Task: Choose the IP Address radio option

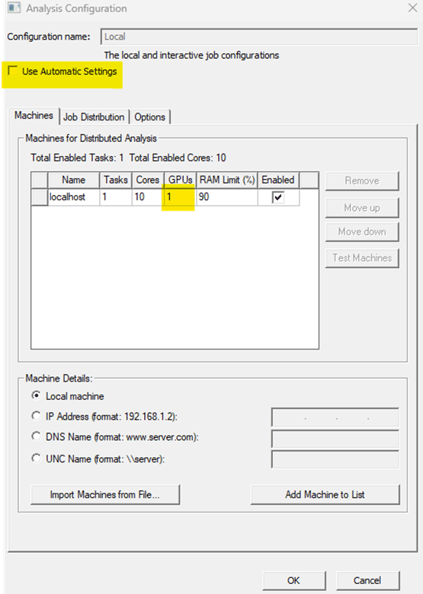Action: (36, 416)
